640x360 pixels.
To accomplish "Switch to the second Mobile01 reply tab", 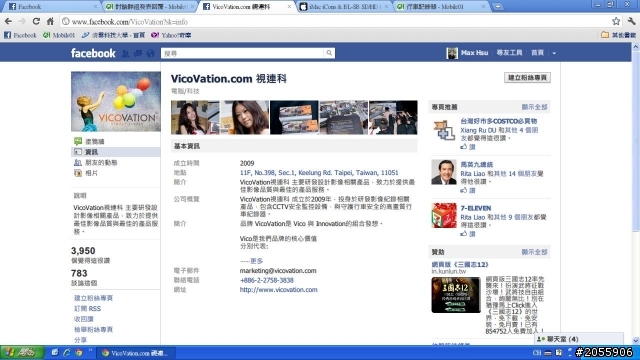I will [x=149, y=7].
